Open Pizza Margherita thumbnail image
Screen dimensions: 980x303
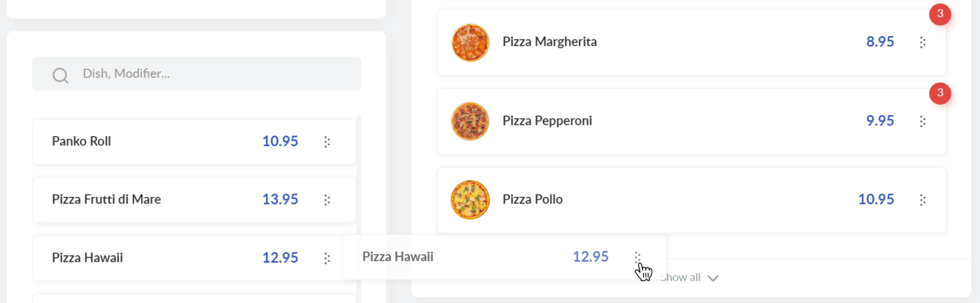[x=470, y=42]
